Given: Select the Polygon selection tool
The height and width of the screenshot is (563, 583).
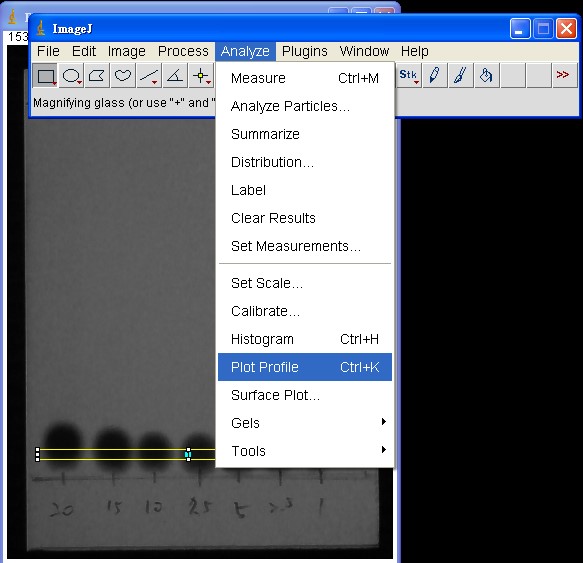Looking at the screenshot, I should point(97,76).
